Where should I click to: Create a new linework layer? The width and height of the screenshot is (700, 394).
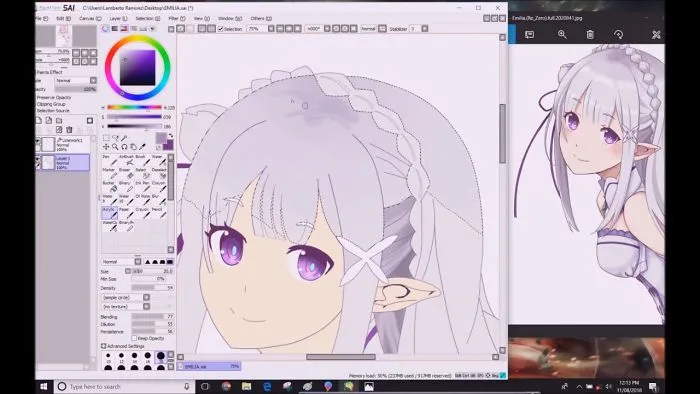coord(49,120)
